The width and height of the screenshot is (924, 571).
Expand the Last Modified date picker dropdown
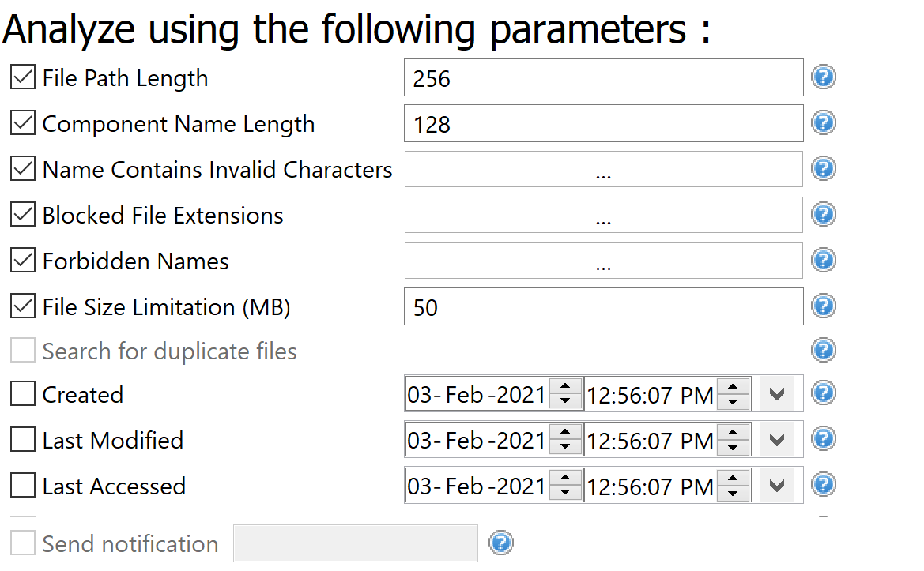[x=776, y=439]
